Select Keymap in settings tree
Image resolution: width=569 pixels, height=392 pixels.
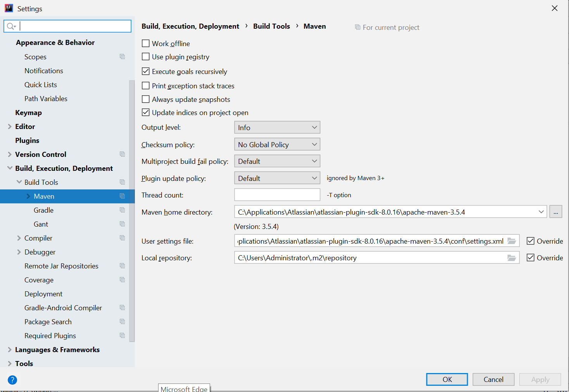(x=28, y=112)
